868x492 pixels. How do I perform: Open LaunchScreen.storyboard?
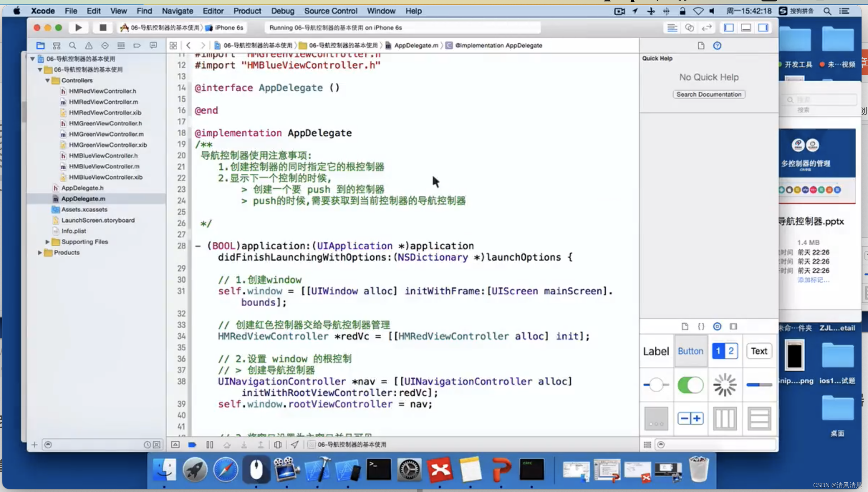98,220
